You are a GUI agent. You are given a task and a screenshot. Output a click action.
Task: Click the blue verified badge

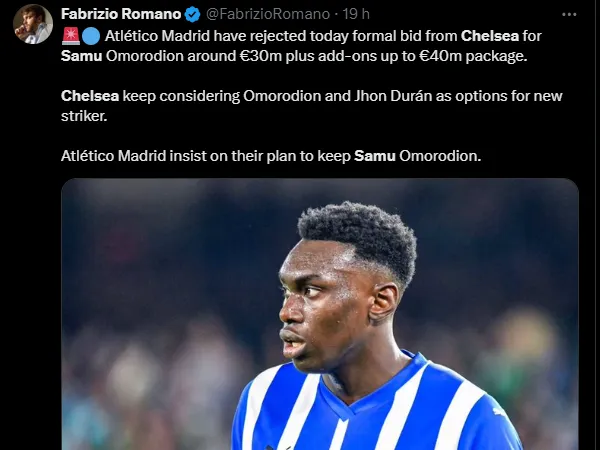[x=192, y=15]
